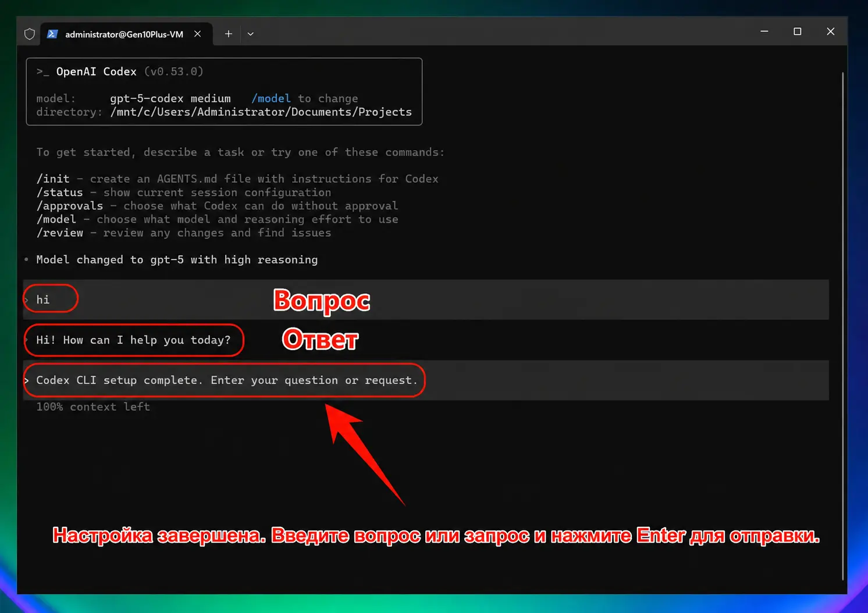Click 'To get started, describe a task' line
The width and height of the screenshot is (868, 613).
[x=240, y=152]
